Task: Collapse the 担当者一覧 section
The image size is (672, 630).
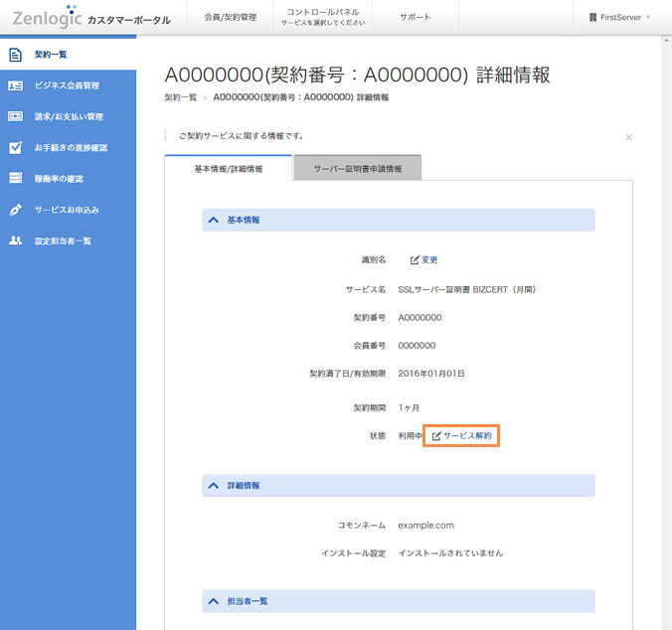Action: (214, 601)
